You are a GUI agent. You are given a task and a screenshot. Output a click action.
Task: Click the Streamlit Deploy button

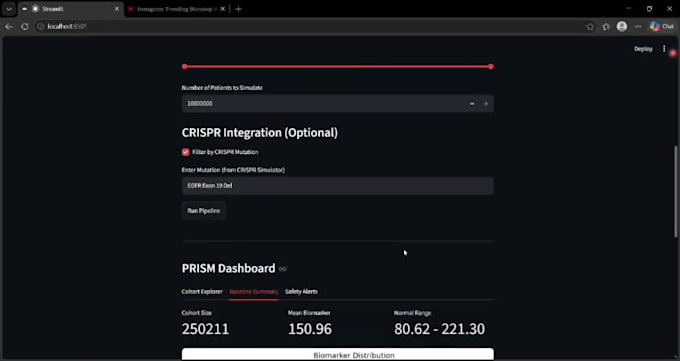pos(643,49)
